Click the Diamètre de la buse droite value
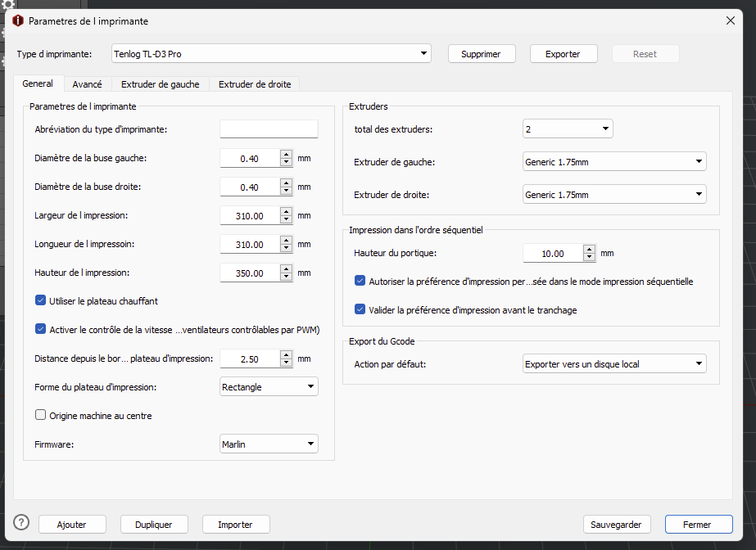The width and height of the screenshot is (756, 550). point(250,187)
